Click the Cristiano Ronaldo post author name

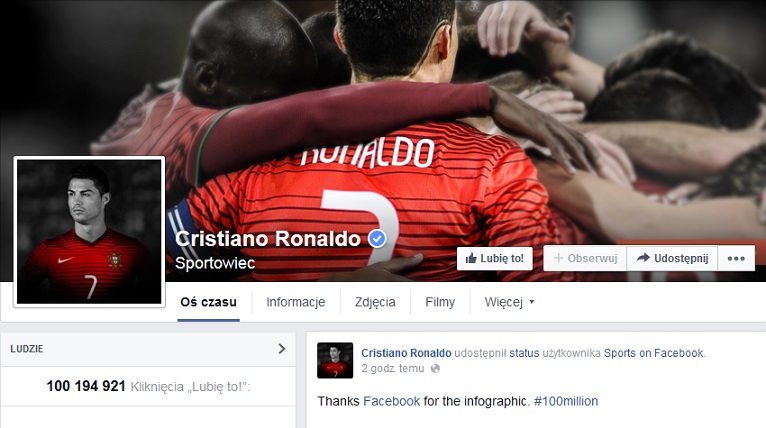point(406,353)
